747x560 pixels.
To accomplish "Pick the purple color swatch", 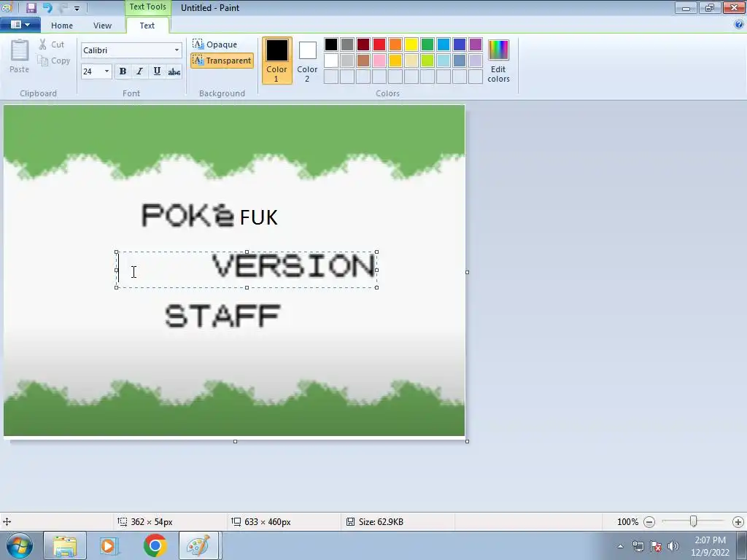I will click(x=476, y=44).
